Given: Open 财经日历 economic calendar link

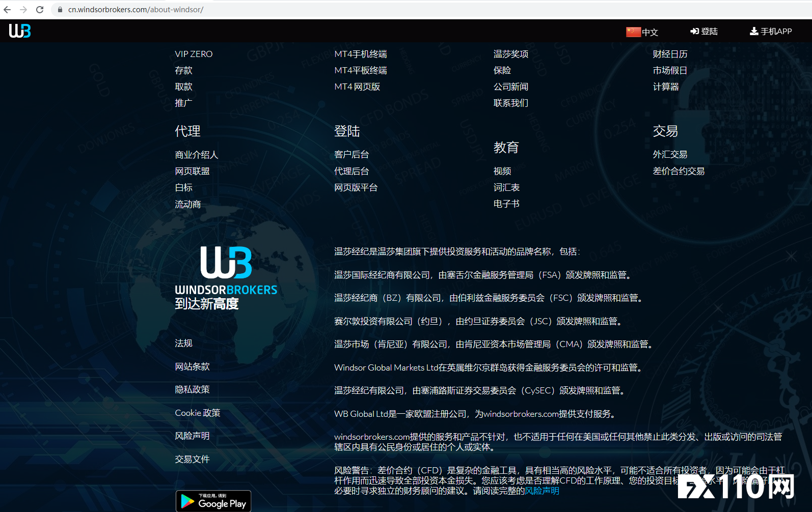Looking at the screenshot, I should click(x=670, y=54).
